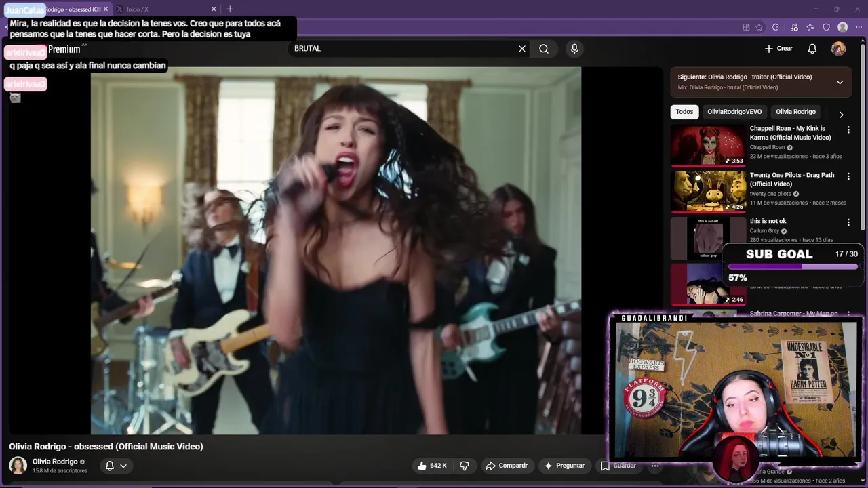Open Chappell Roan video thumbnail
The width and height of the screenshot is (868, 488).
click(x=708, y=145)
